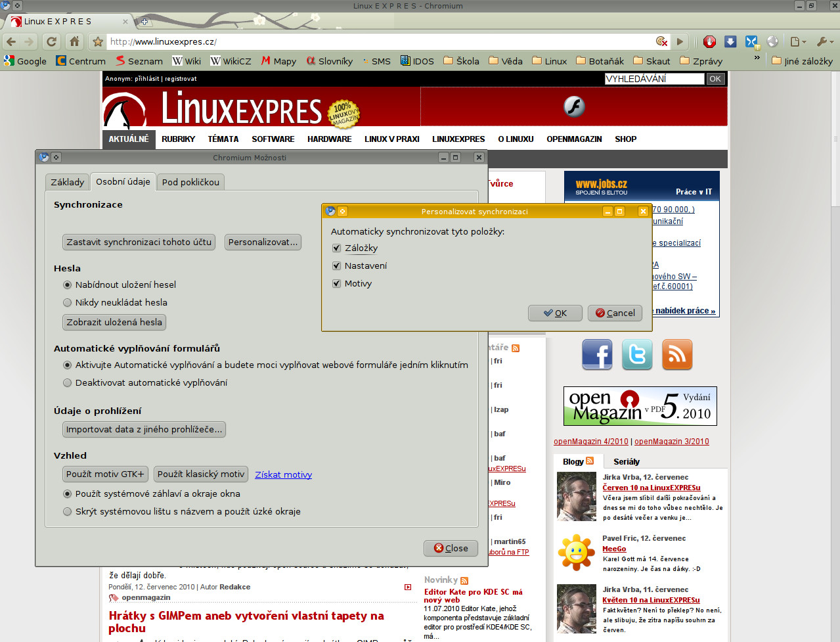This screenshot has width=840, height=642.
Task: Click the openMagazin 5/2010 PDF banner
Action: click(640, 406)
